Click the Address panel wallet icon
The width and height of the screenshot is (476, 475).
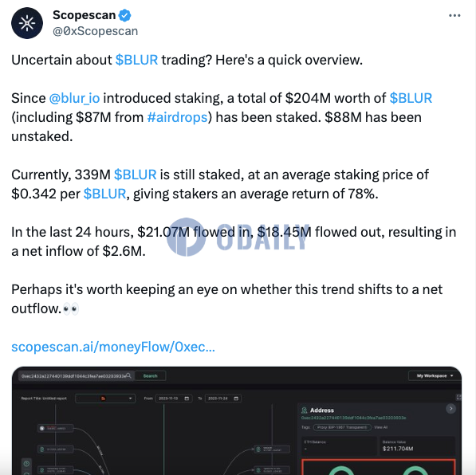point(305,410)
